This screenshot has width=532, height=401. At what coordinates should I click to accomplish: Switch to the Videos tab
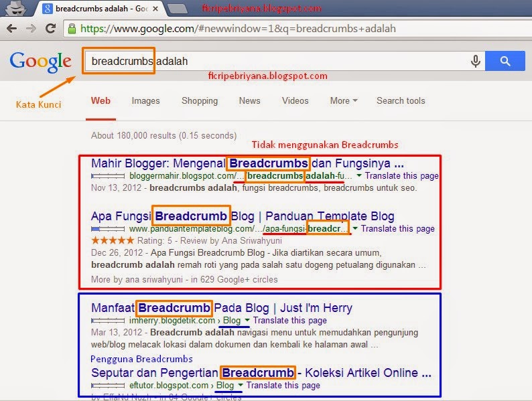[x=295, y=100]
